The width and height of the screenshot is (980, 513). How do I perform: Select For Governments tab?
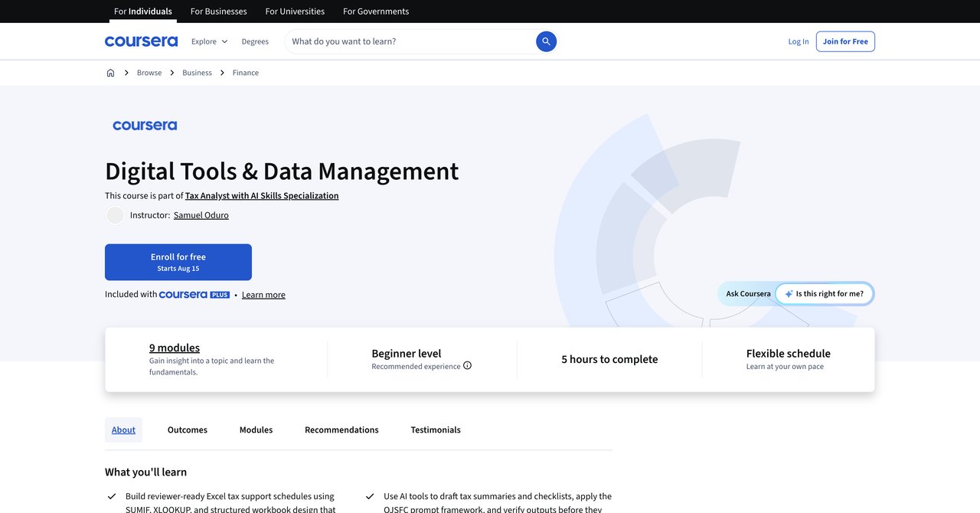376,11
